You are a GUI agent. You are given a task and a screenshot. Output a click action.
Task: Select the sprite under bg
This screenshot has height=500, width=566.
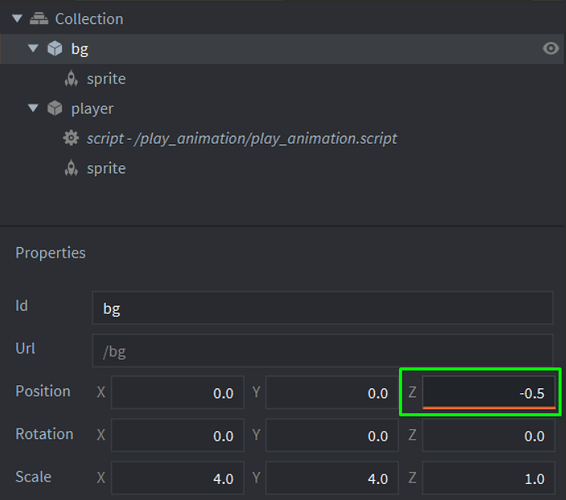[x=106, y=79]
